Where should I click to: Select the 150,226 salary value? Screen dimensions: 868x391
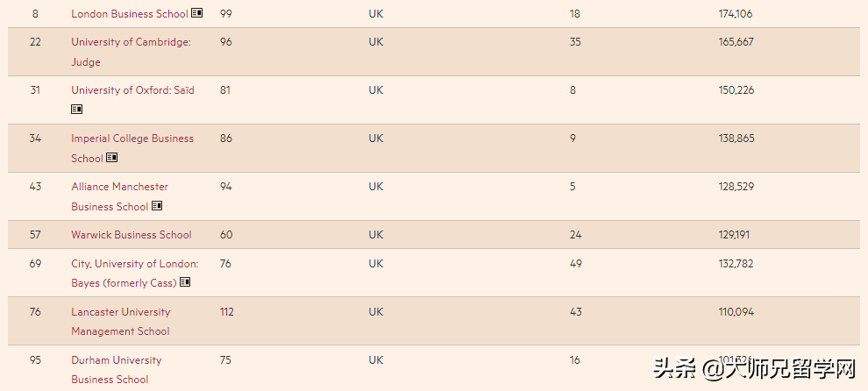pyautogui.click(x=736, y=90)
